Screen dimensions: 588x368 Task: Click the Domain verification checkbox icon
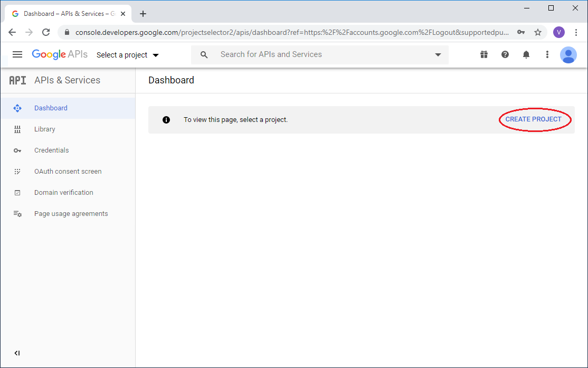17,193
